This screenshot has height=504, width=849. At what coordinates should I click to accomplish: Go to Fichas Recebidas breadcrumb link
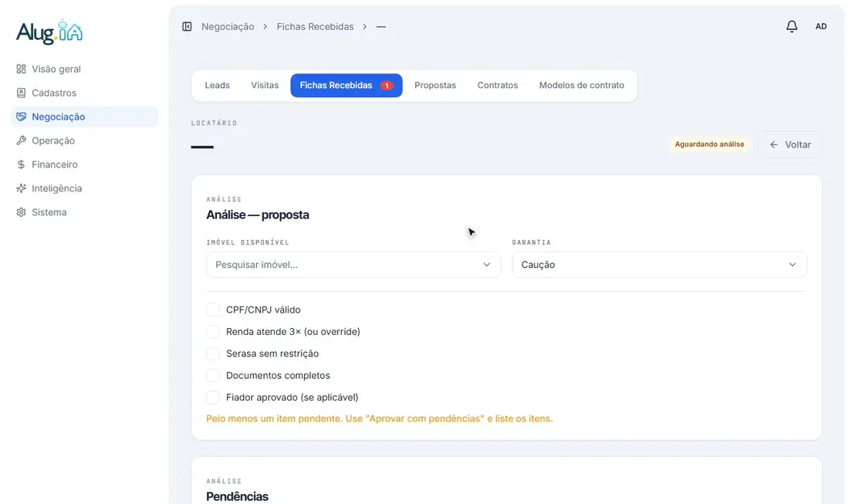[315, 26]
